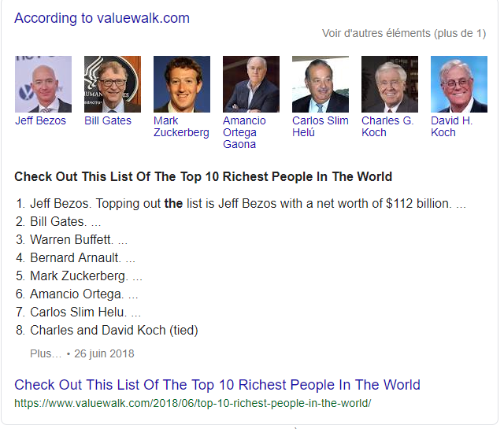
Task: Click David H. Koch name link
Action: pyautogui.click(x=452, y=127)
